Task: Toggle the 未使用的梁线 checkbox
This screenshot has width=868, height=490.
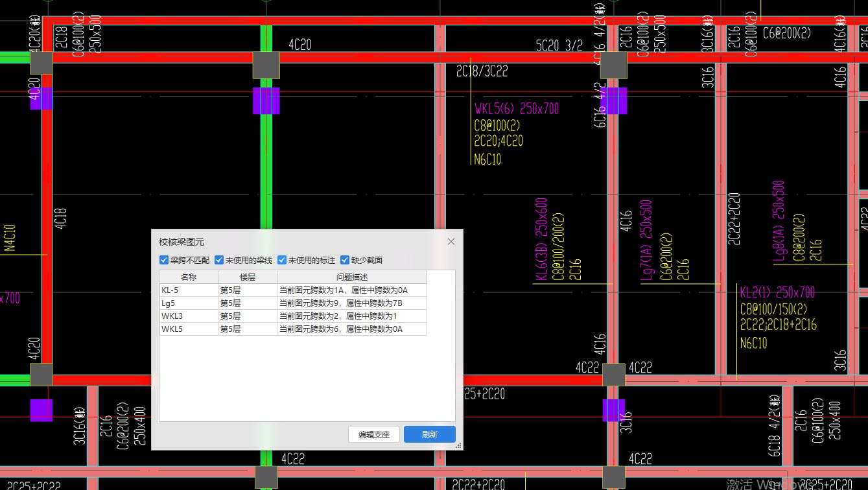Action: [x=219, y=260]
